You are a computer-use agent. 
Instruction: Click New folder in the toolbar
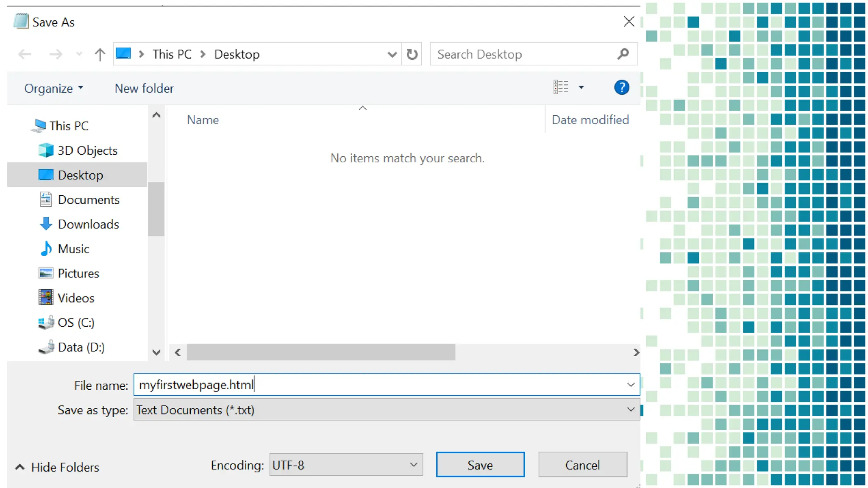coord(144,88)
